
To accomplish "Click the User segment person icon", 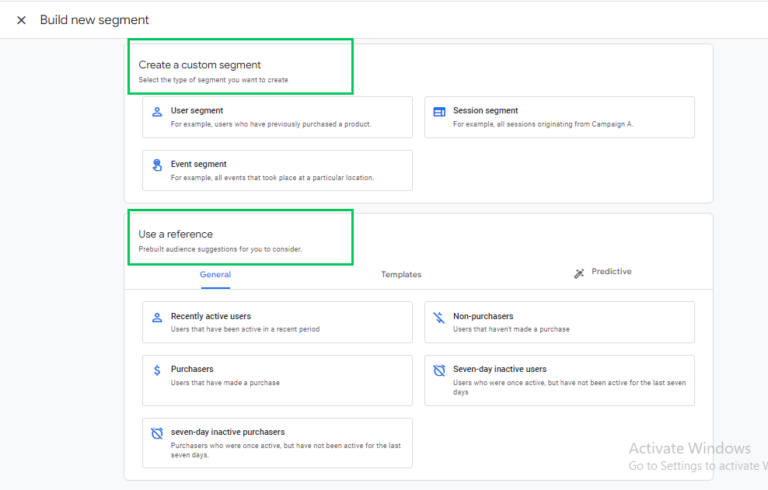I will click(x=157, y=112).
